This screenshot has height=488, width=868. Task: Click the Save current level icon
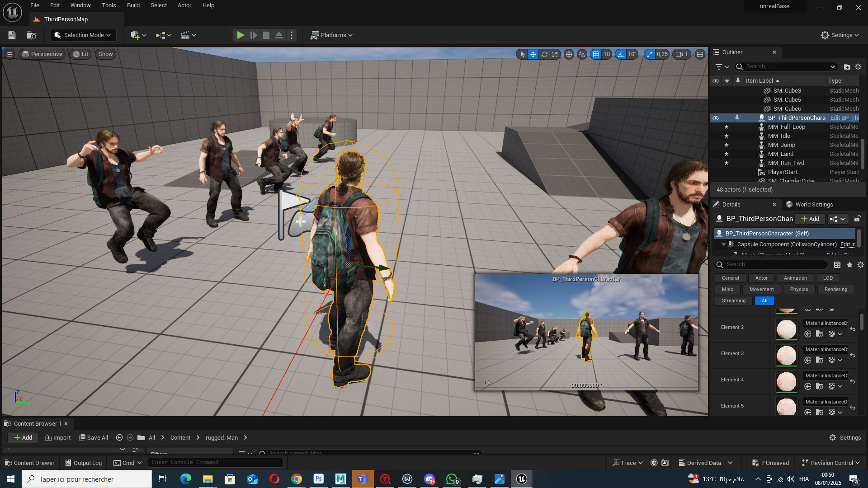point(12,35)
